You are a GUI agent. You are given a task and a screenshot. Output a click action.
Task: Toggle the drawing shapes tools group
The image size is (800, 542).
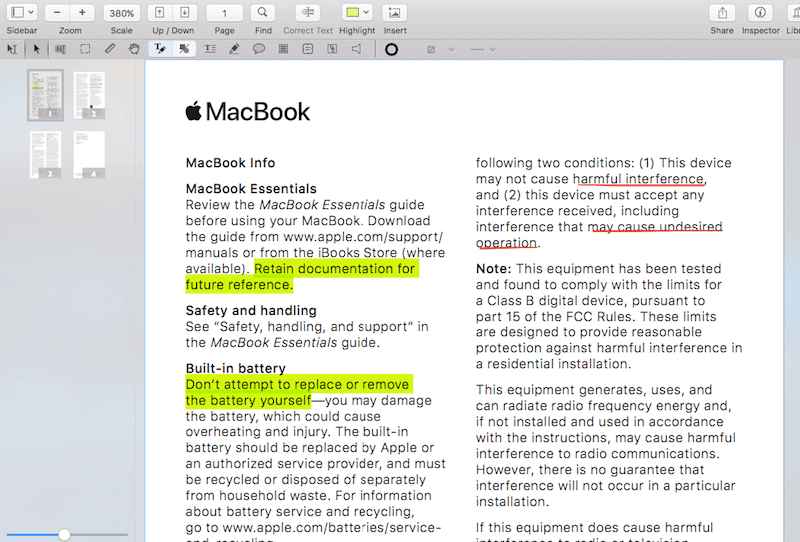(x=184, y=49)
